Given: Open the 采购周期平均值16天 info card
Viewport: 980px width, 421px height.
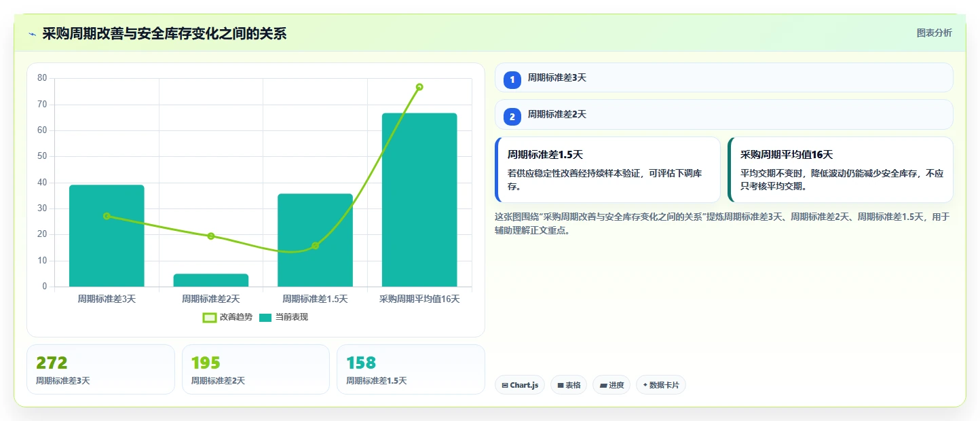Looking at the screenshot, I should coord(840,170).
